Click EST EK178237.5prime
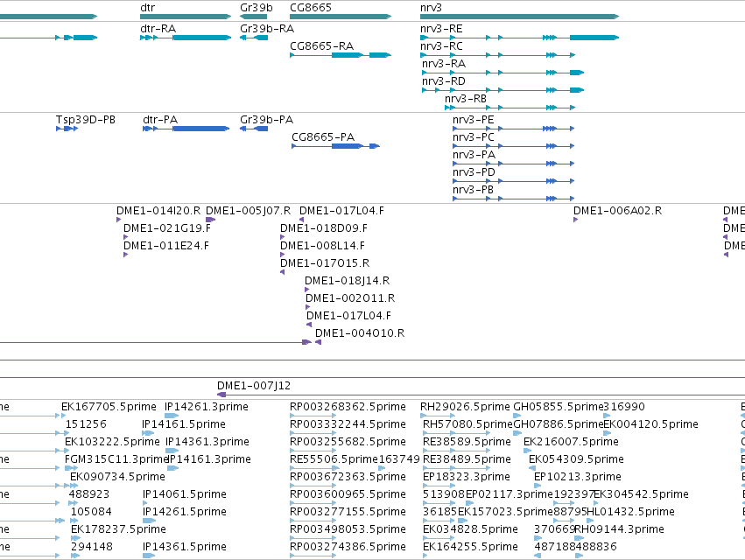 (118, 529)
